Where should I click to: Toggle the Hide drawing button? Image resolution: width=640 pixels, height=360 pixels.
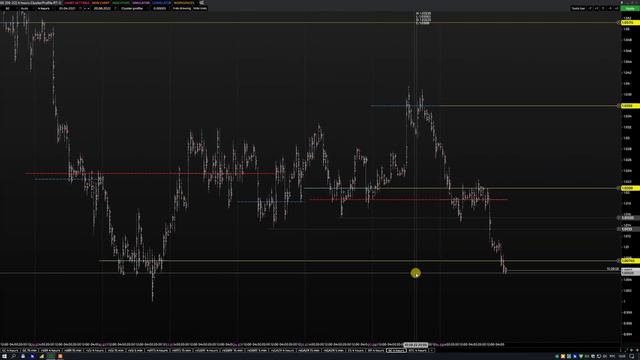pos(182,8)
